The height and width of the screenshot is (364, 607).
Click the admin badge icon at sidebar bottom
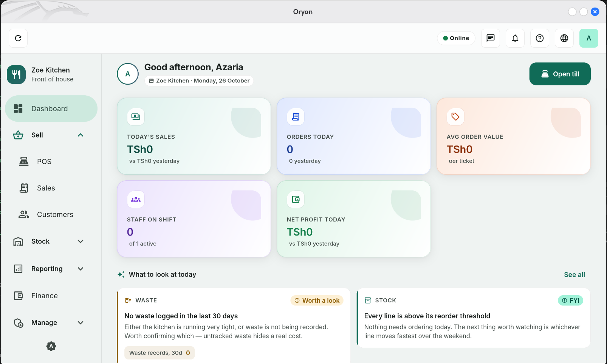51,346
